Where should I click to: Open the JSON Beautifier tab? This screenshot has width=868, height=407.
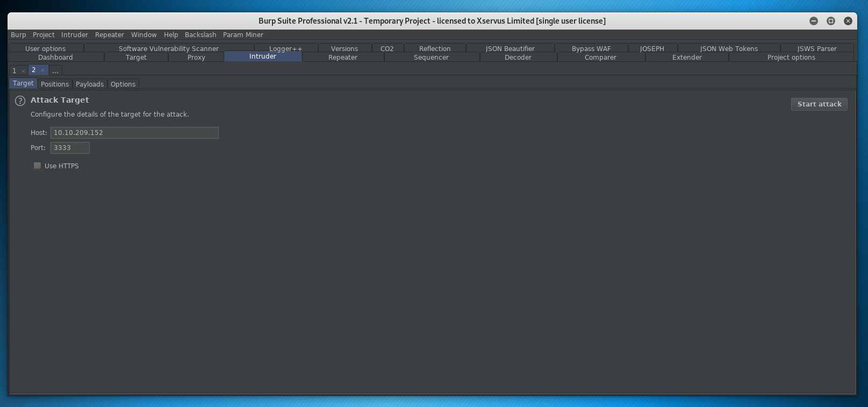[x=510, y=48]
